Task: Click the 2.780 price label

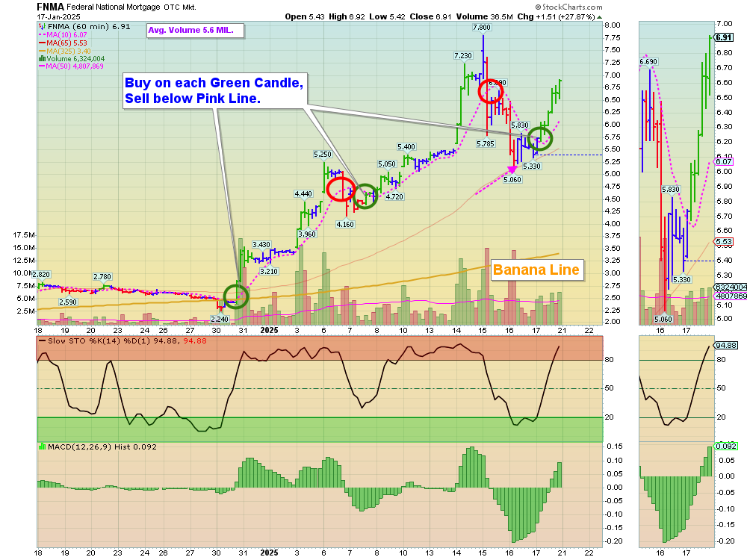Action: pos(102,277)
